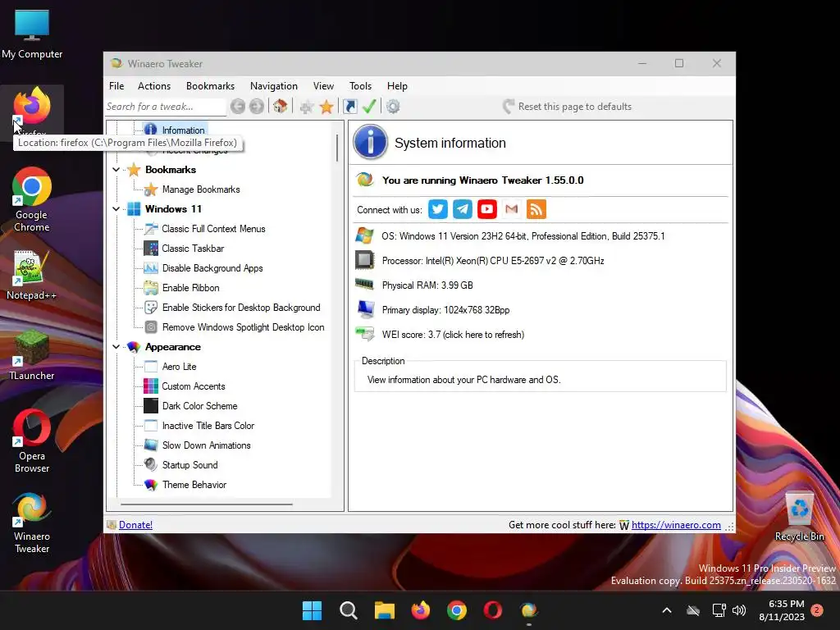Open the Navigation menu
This screenshot has height=630, width=840.
(274, 85)
